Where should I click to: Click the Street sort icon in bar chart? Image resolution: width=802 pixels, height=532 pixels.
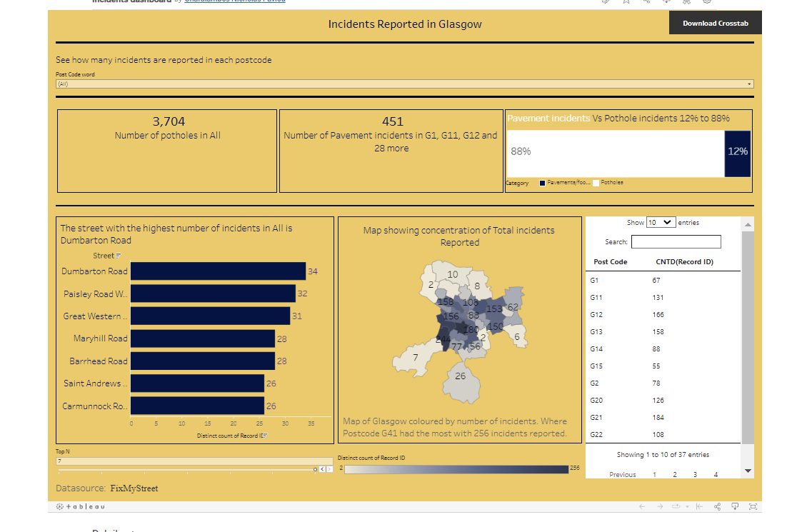tap(119, 256)
